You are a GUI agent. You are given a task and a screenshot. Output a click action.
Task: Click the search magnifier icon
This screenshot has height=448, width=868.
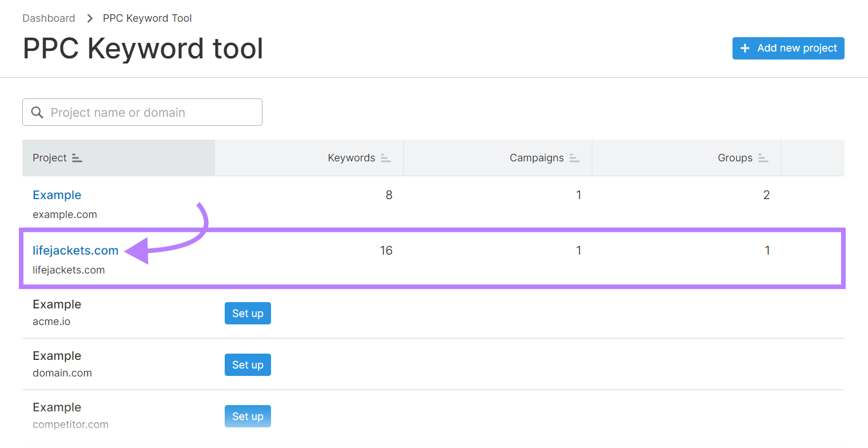pos(37,112)
